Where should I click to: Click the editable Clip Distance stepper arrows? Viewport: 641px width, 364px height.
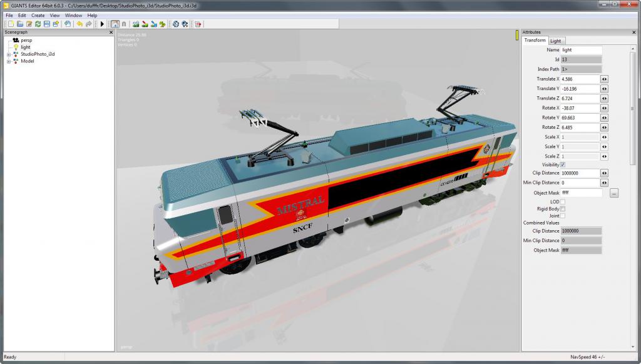click(604, 173)
